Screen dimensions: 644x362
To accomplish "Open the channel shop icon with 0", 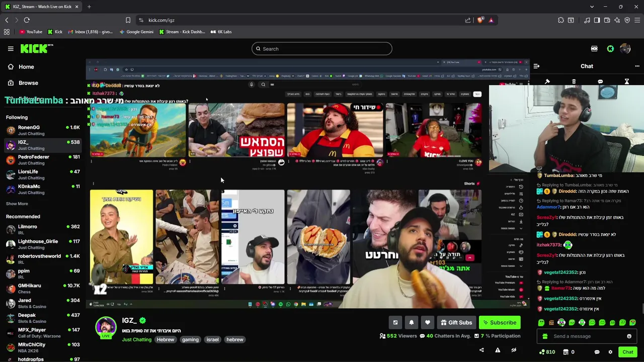I will point(569,352).
